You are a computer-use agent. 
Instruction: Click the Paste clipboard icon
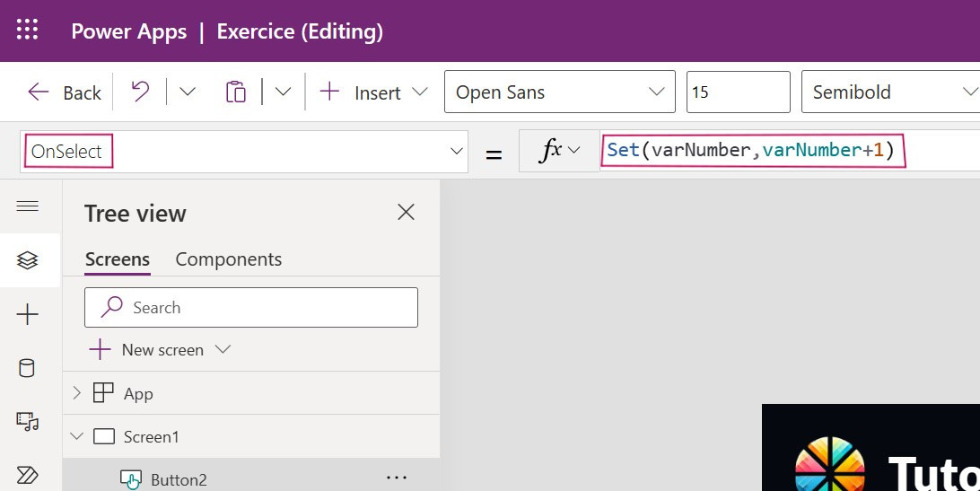pos(236,92)
